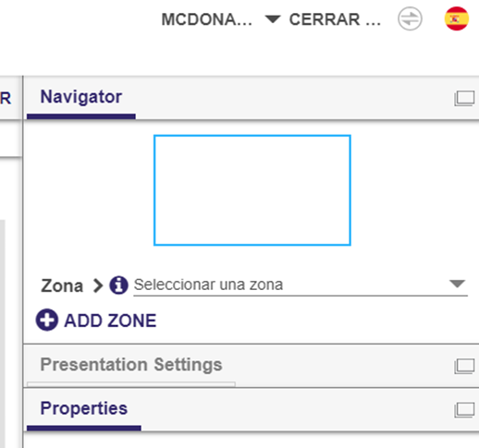The image size is (479, 448).
Task: Click the partially visible R tab
Action: click(6, 99)
